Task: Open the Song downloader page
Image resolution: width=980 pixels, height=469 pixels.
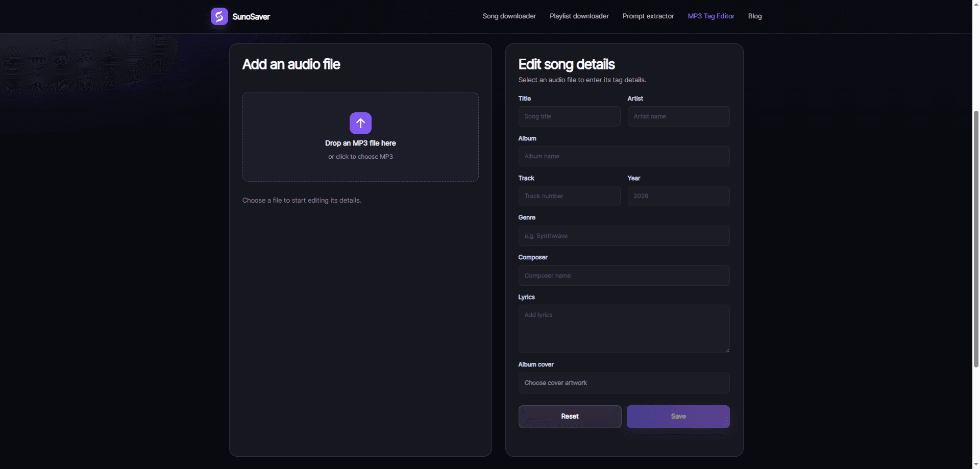Action: coord(509,16)
